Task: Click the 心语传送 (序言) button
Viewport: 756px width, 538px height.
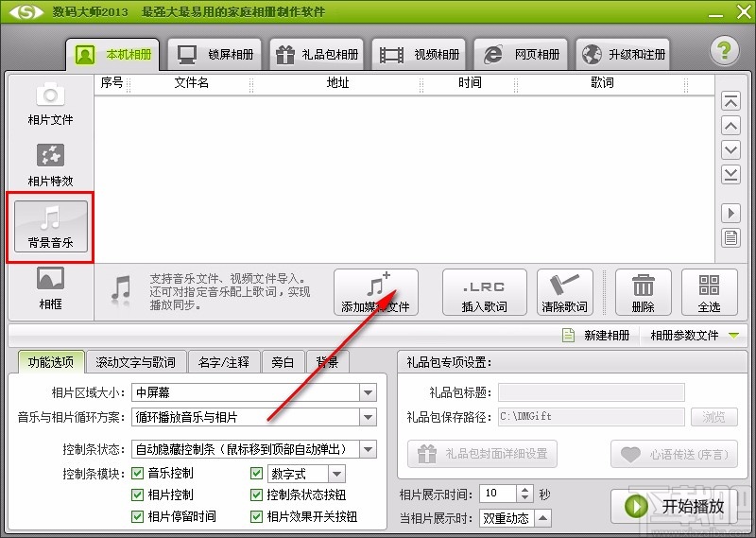Action: (674, 454)
